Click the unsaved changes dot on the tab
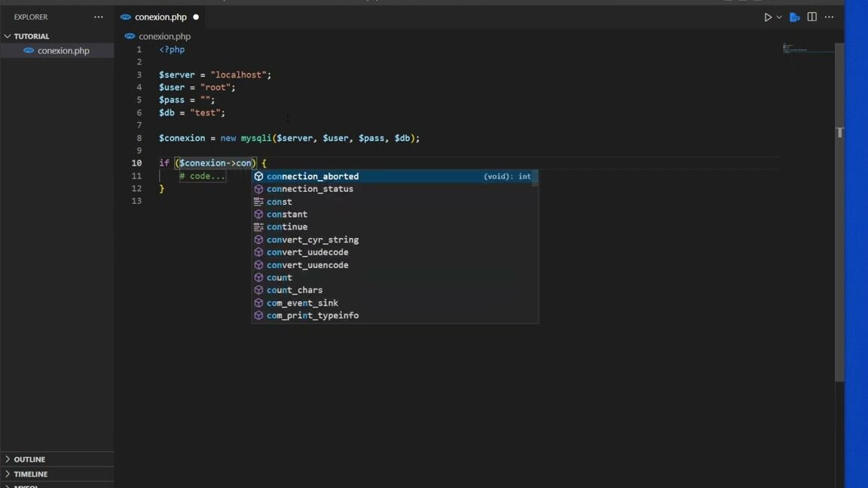Image resolution: width=868 pixels, height=488 pixels. 194,16
